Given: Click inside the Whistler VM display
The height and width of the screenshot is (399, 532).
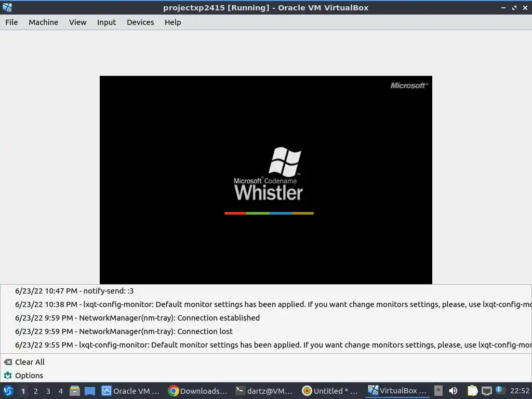Looking at the screenshot, I should 265,180.
